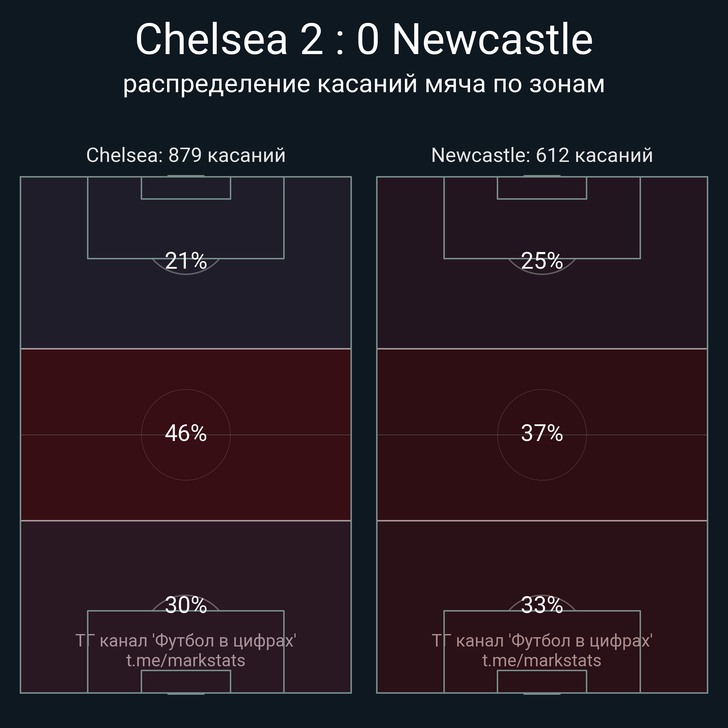The height and width of the screenshot is (728, 728).
Task: Click Newcastle's 33% defensive third label
Action: tap(542, 605)
